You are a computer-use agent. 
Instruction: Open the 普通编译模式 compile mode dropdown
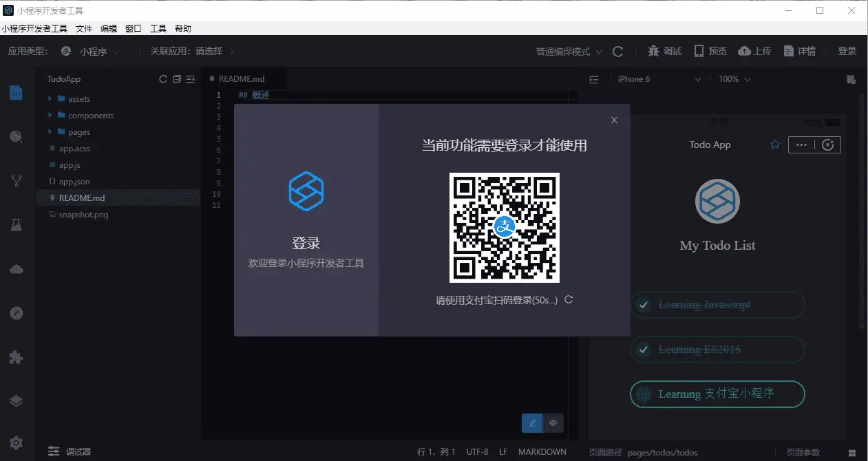pyautogui.click(x=569, y=52)
